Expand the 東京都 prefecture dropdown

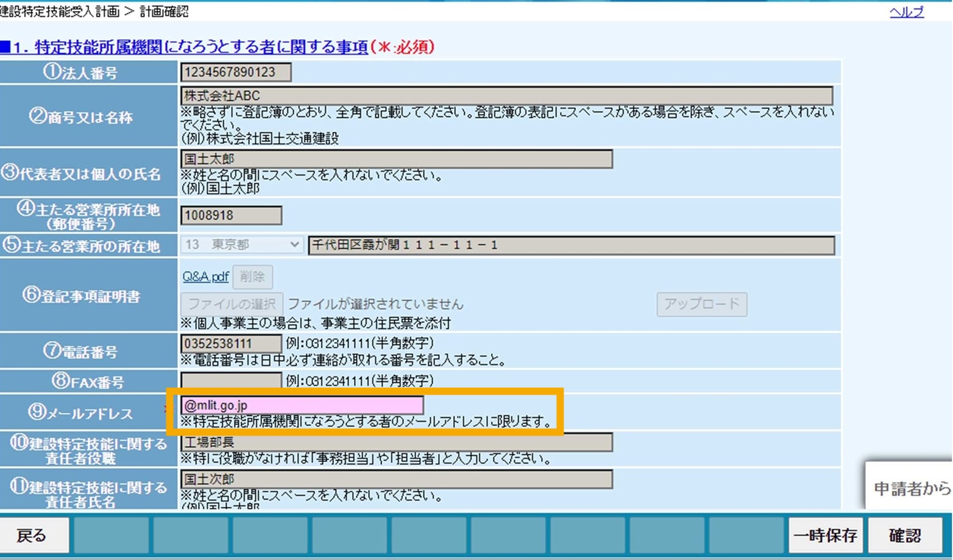pyautogui.click(x=242, y=245)
